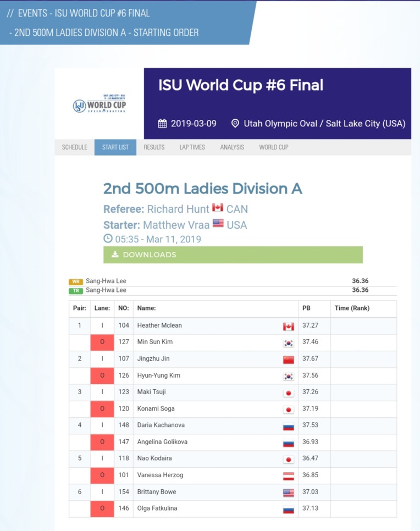Click the name Brittany Bowe
Image resolution: width=420 pixels, height=531 pixels.
pyautogui.click(x=157, y=492)
